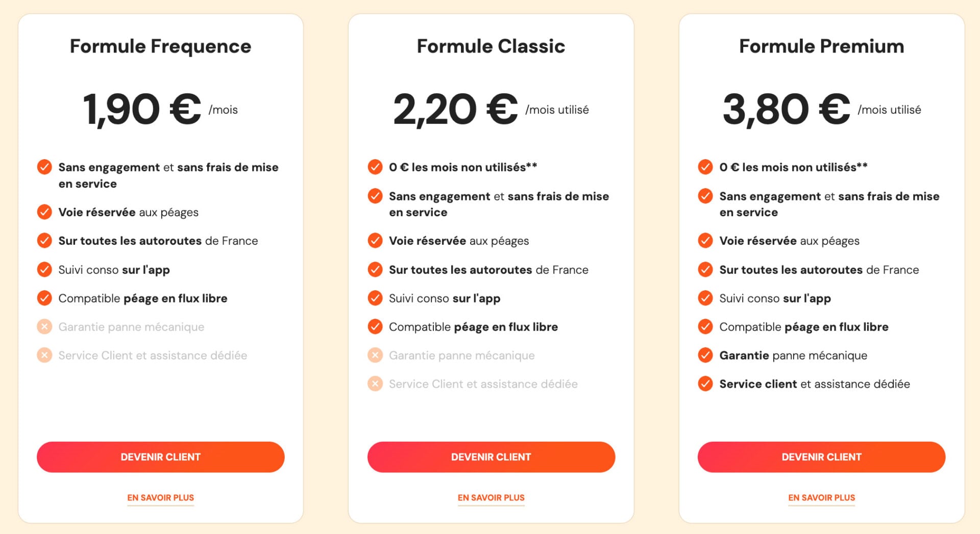Toggle the grey X on 'Garantie panne mécanique' in Classic
Viewport: 980px width, 534px height.
(x=376, y=355)
